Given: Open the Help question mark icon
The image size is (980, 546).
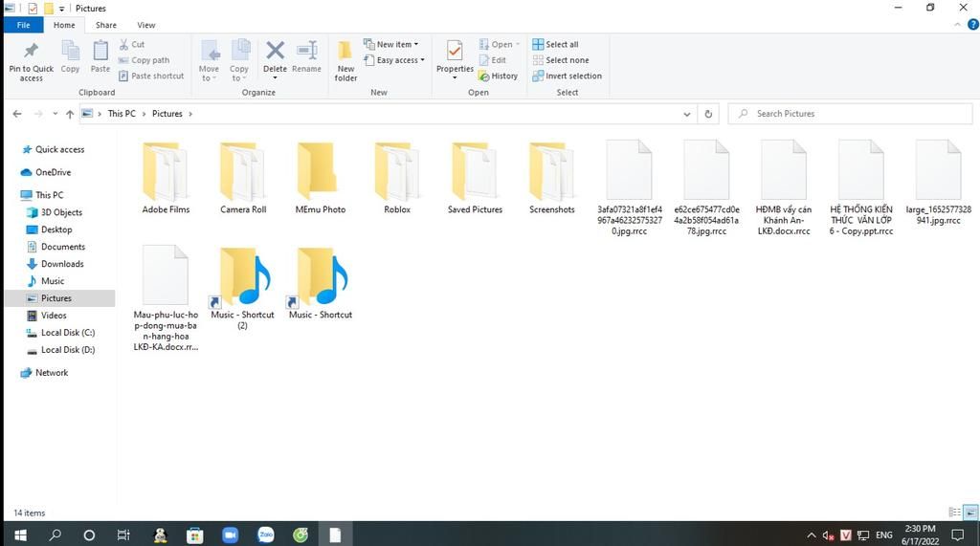Looking at the screenshot, I should coord(972,25).
